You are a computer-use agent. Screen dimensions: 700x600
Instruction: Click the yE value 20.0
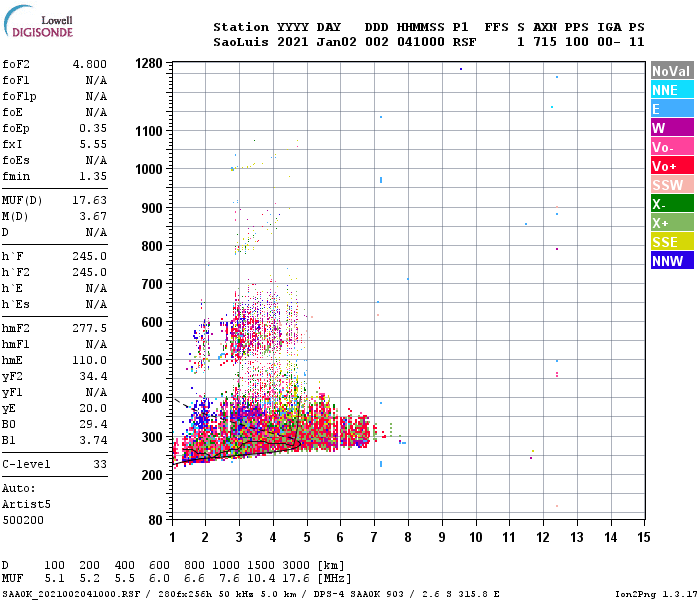93,408
